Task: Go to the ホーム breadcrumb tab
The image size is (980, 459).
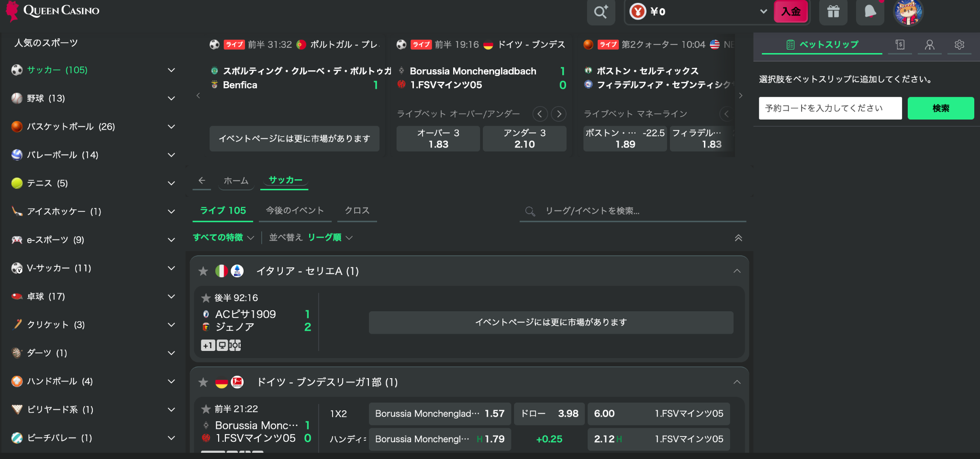Action: coord(236,181)
